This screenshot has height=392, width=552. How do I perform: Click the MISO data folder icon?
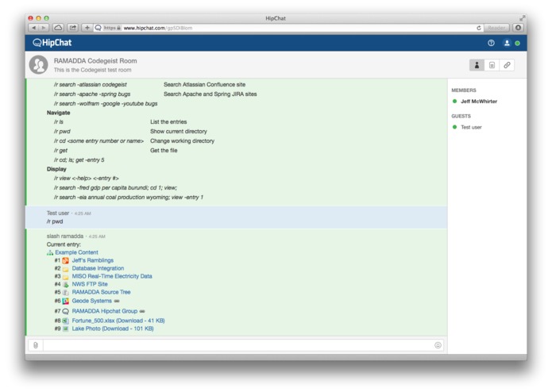pyautogui.click(x=65, y=277)
